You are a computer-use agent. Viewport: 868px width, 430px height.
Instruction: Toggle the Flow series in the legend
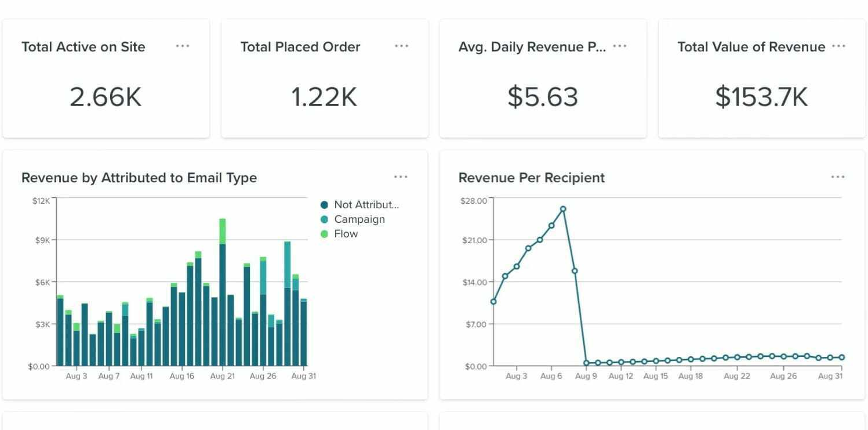tap(339, 234)
